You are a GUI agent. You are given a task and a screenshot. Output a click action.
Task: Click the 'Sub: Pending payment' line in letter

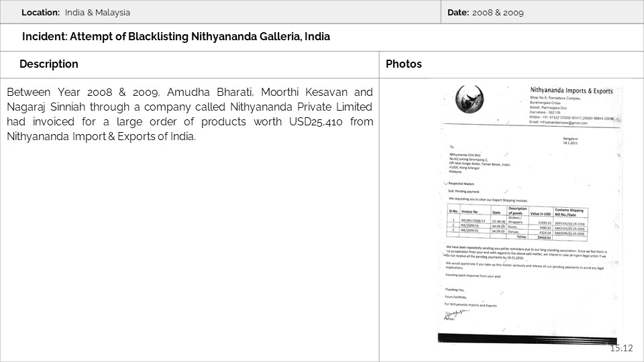tap(464, 191)
